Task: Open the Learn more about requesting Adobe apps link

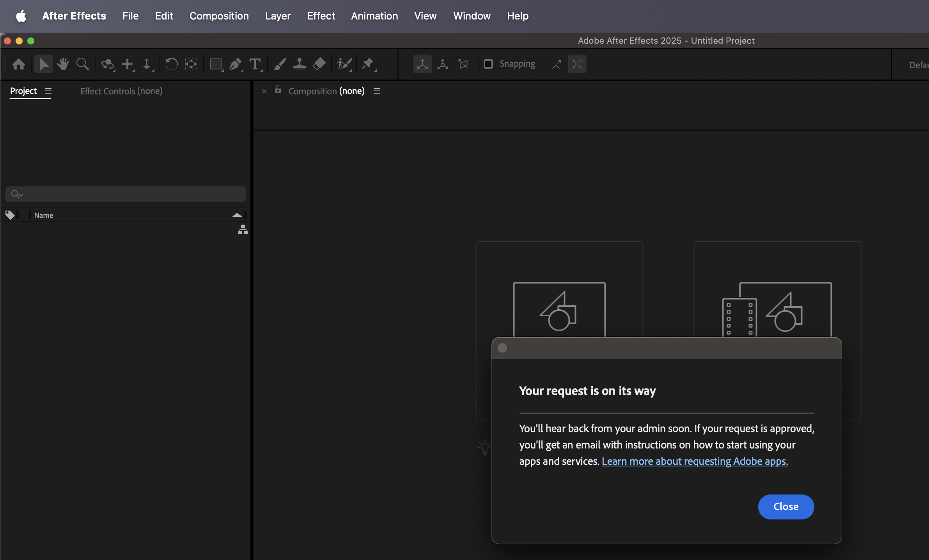Action: coord(695,461)
